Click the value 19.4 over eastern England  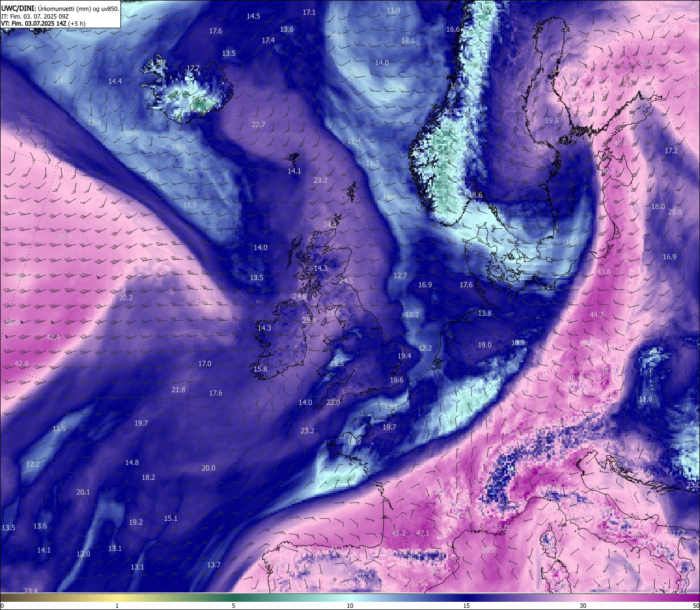pyautogui.click(x=404, y=356)
